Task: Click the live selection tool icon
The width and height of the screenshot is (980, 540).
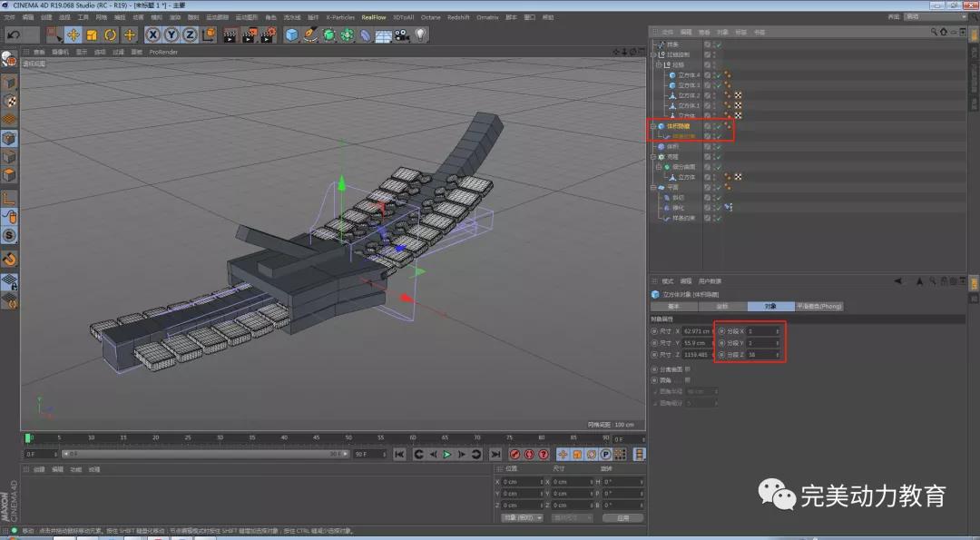Action: [54, 35]
